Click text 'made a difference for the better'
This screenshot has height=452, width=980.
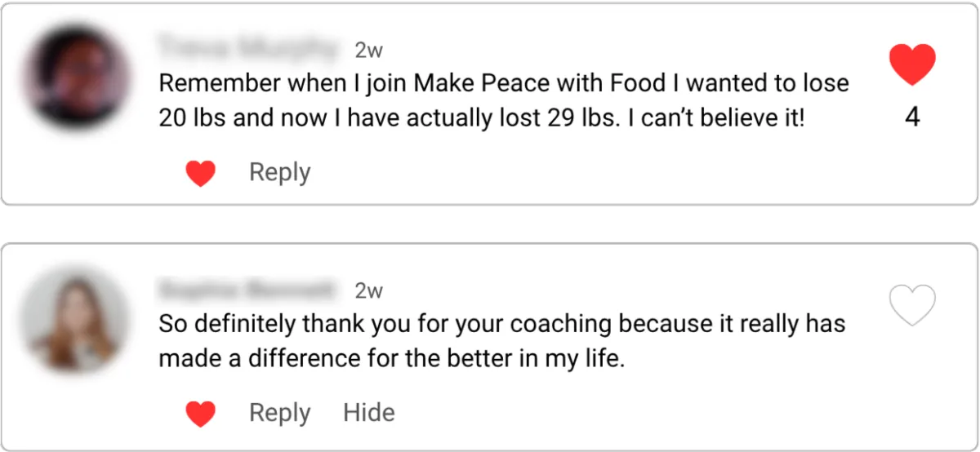click(x=391, y=359)
